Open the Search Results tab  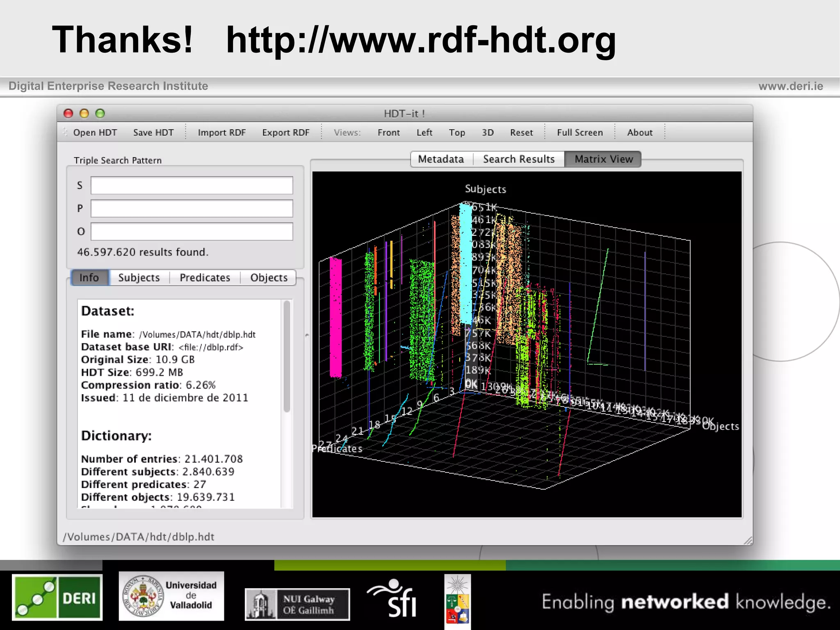518,159
